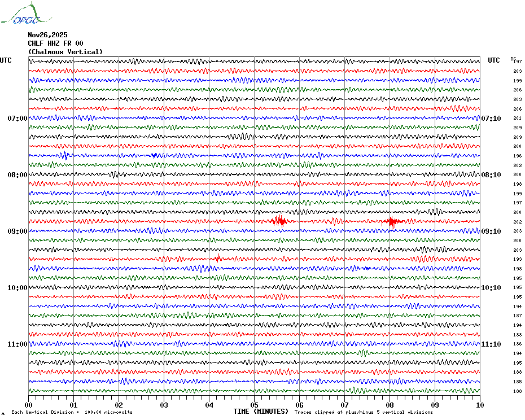Click the Traces clipped footnote

[364, 412]
